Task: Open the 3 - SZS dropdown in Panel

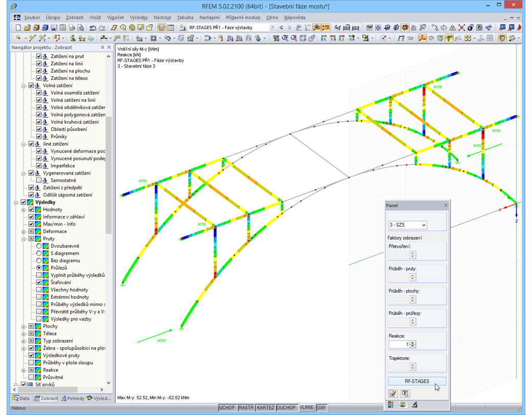Action: point(408,225)
